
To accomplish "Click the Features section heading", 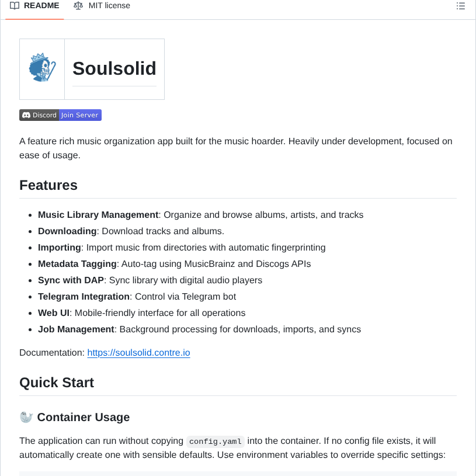I will (x=48, y=185).
